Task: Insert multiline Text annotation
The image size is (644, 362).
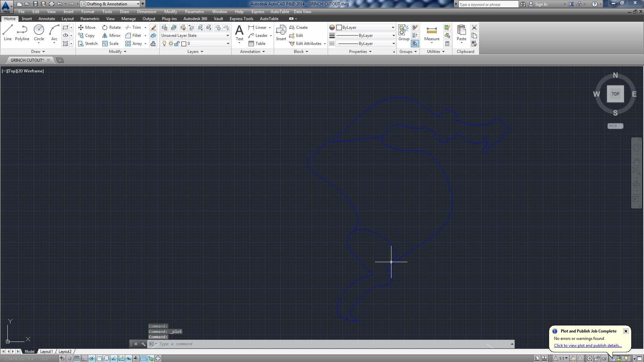Action: click(x=239, y=33)
